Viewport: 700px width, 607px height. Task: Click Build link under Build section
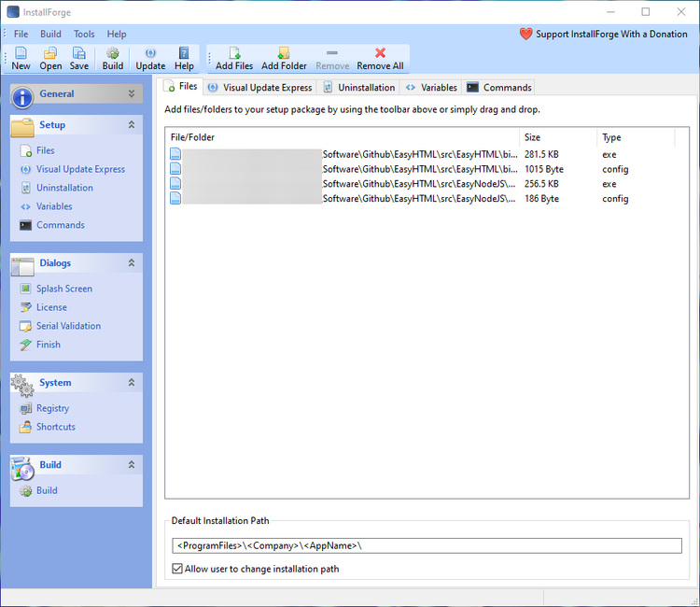pyautogui.click(x=47, y=490)
